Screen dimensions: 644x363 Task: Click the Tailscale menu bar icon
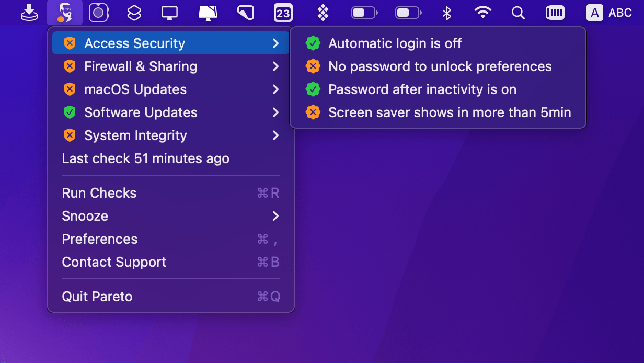point(323,13)
